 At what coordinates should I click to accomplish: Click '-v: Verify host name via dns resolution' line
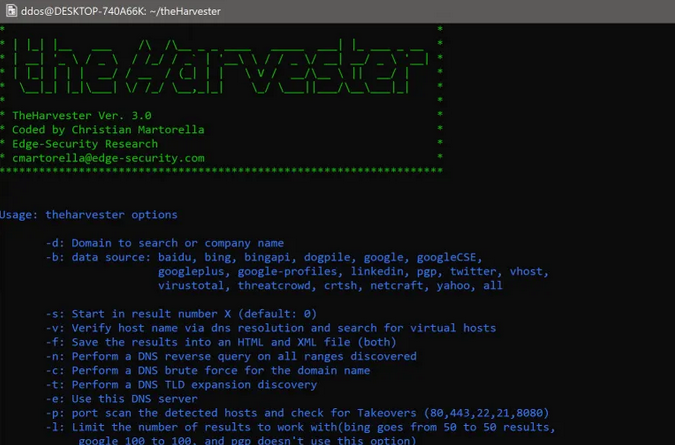pyautogui.click(x=271, y=328)
